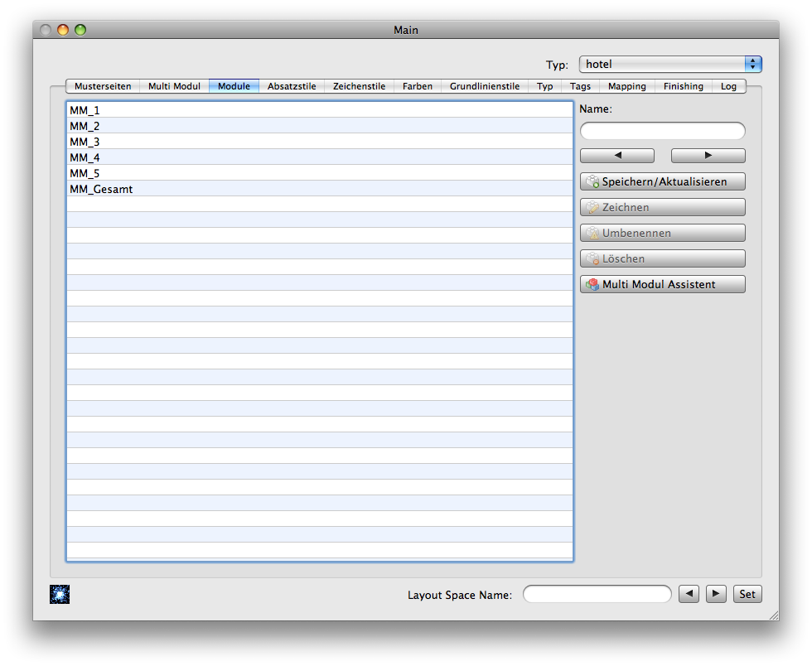
Task: Click the orange minimize window button
Action: 63,30
